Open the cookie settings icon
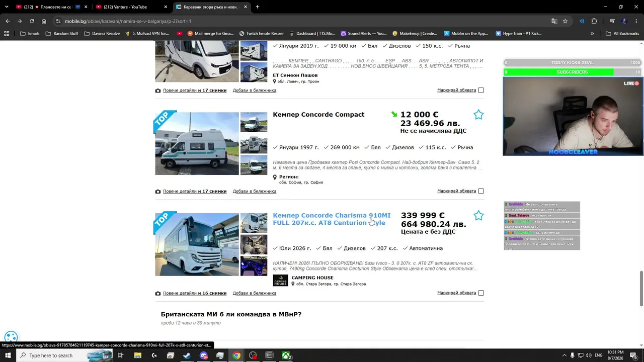644x362 pixels. (x=11, y=338)
